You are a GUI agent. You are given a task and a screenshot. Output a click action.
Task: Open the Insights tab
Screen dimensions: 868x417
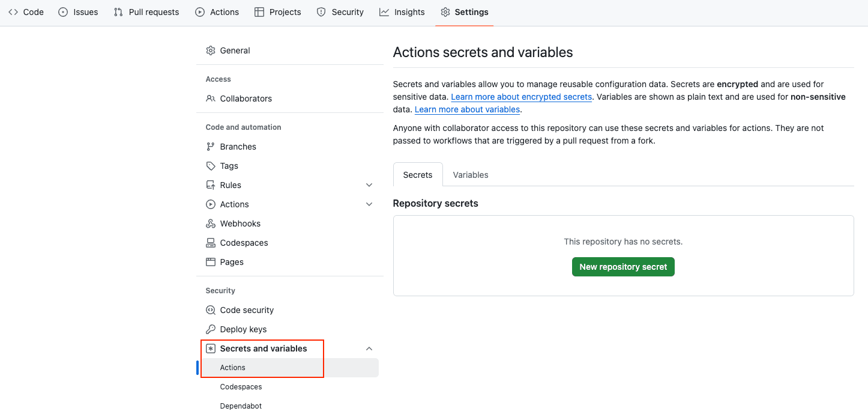[x=402, y=12]
